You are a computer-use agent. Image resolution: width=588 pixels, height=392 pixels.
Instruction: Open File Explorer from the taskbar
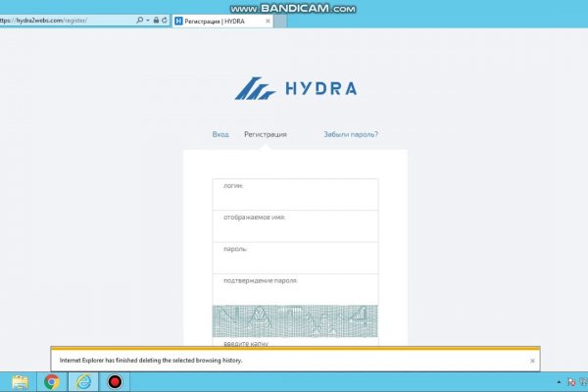pos(20,382)
